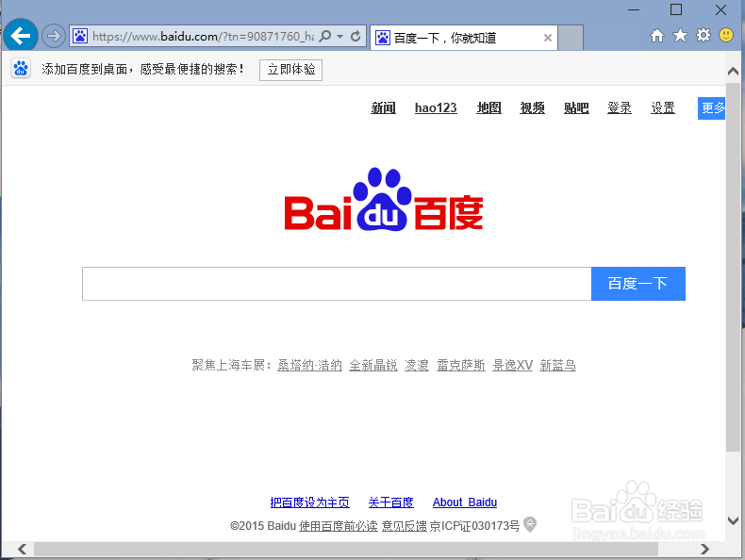Minimize the browser window
This screenshot has height=560, width=745.
coord(634,9)
